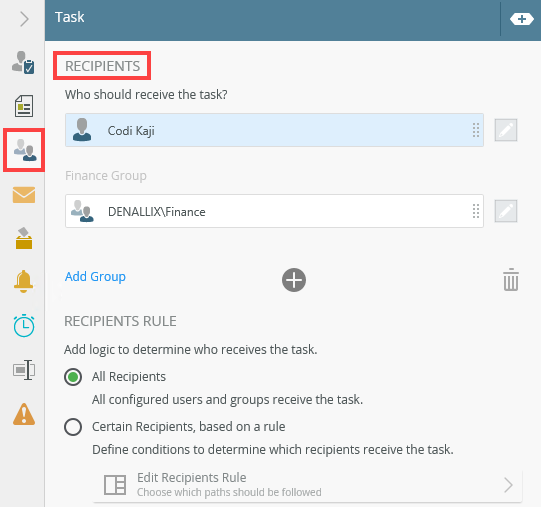541x507 pixels.
Task: Select the Recipients tab icon
Action: (24, 150)
